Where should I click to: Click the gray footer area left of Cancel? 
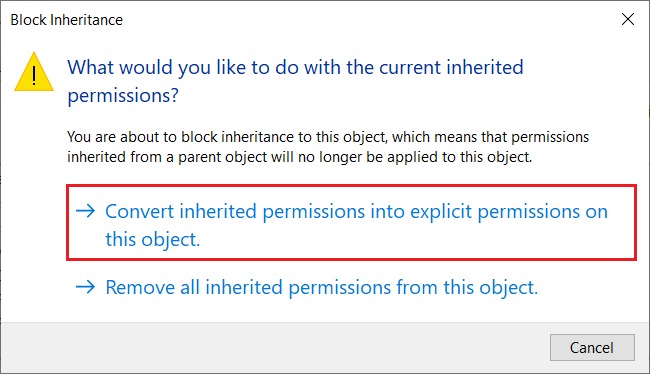click(274, 347)
